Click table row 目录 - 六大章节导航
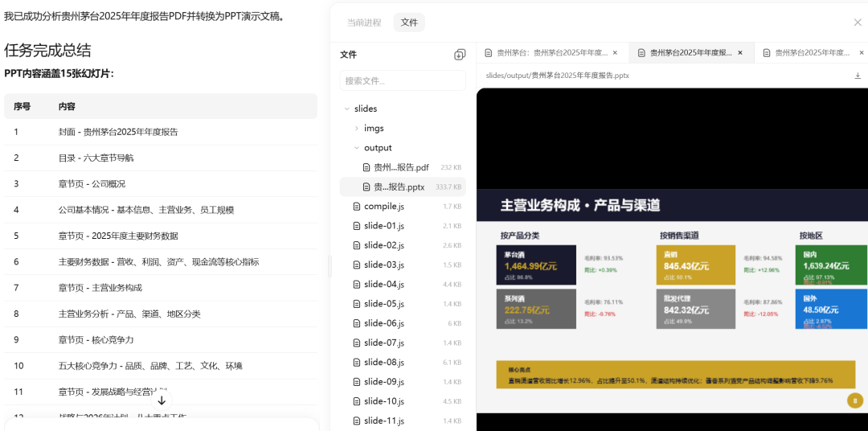 tap(161, 158)
